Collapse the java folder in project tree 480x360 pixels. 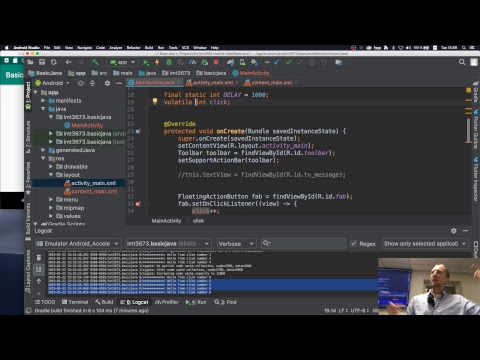pos(43,109)
